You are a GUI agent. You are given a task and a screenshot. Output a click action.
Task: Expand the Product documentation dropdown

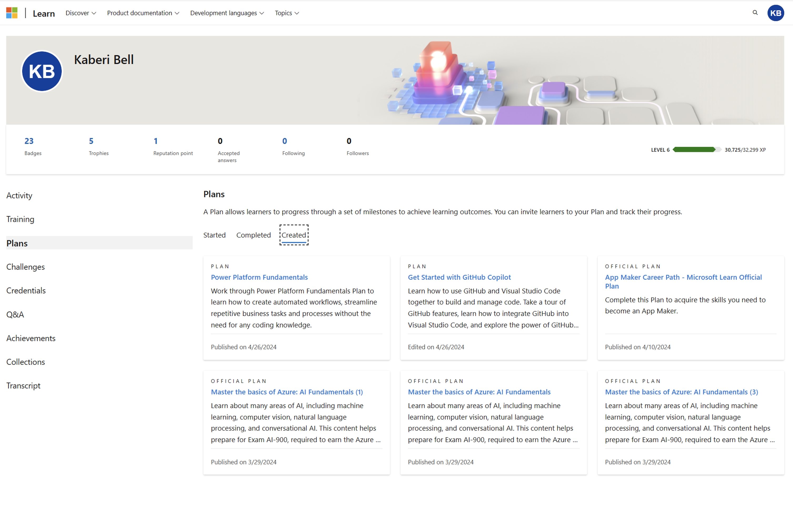pyautogui.click(x=142, y=12)
